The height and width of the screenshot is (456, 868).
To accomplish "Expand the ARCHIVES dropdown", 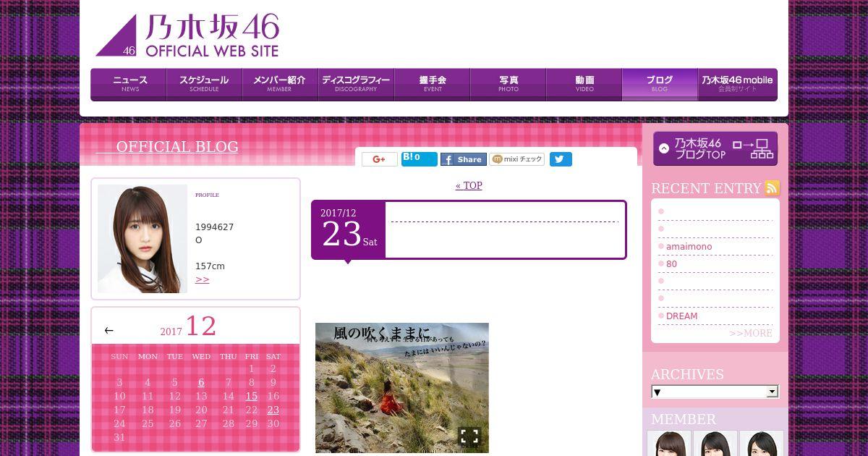I will click(x=715, y=392).
